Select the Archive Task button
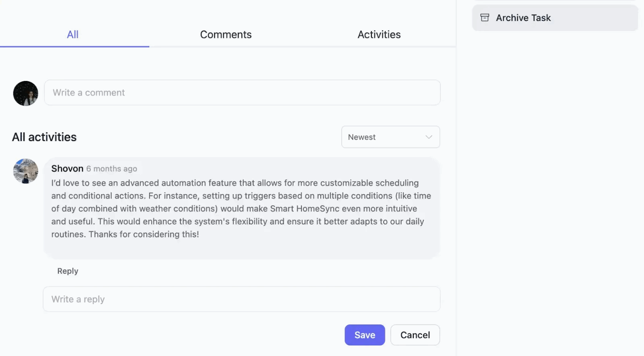This screenshot has width=644, height=356. tap(555, 18)
